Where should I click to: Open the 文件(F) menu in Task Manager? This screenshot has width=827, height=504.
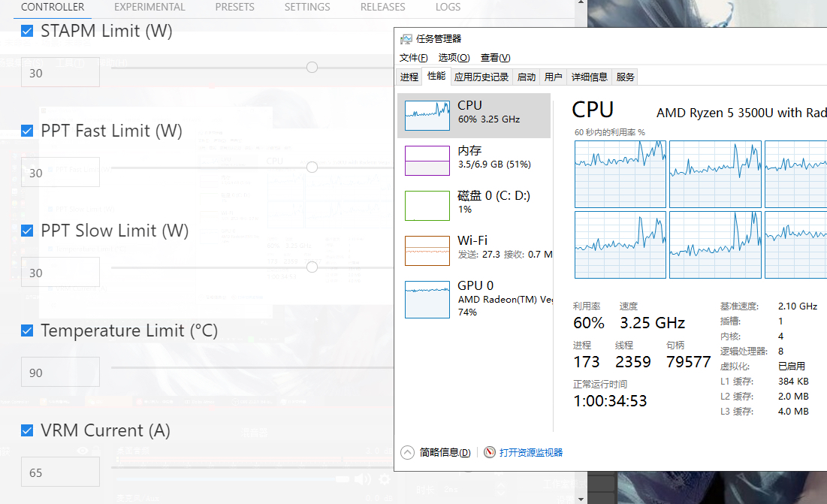click(x=413, y=58)
